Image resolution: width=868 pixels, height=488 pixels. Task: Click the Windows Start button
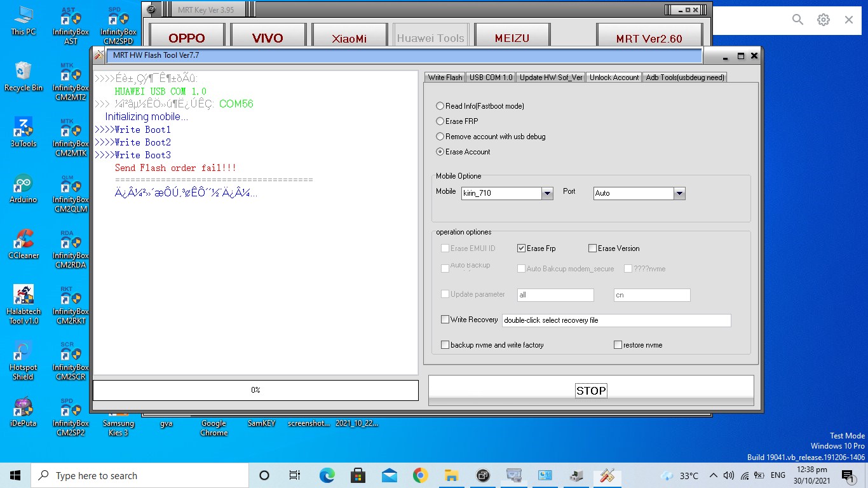(15, 475)
